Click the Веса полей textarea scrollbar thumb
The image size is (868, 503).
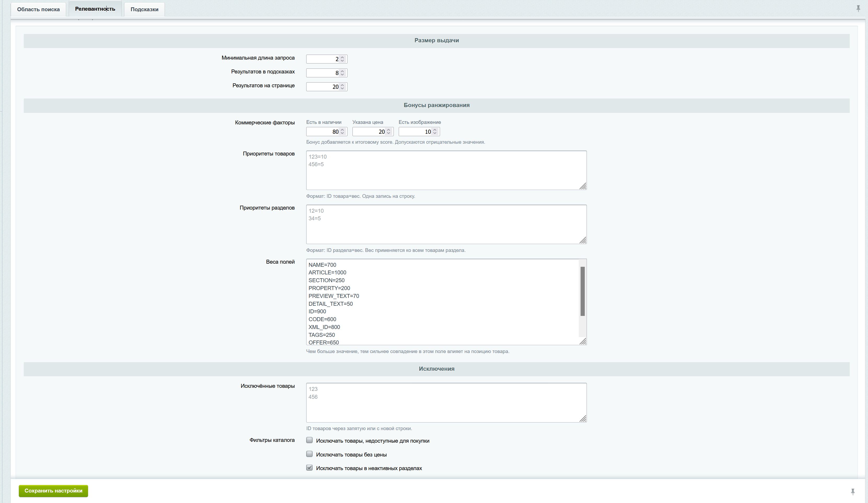582,291
